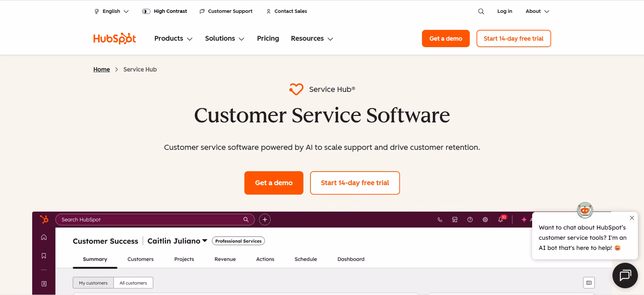Image resolution: width=644 pixels, height=295 pixels.
Task: Expand the Resources menu
Action: [x=312, y=39]
